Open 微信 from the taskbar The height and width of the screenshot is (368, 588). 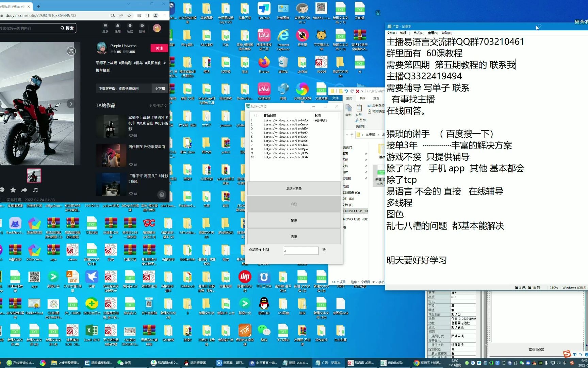(x=125, y=363)
